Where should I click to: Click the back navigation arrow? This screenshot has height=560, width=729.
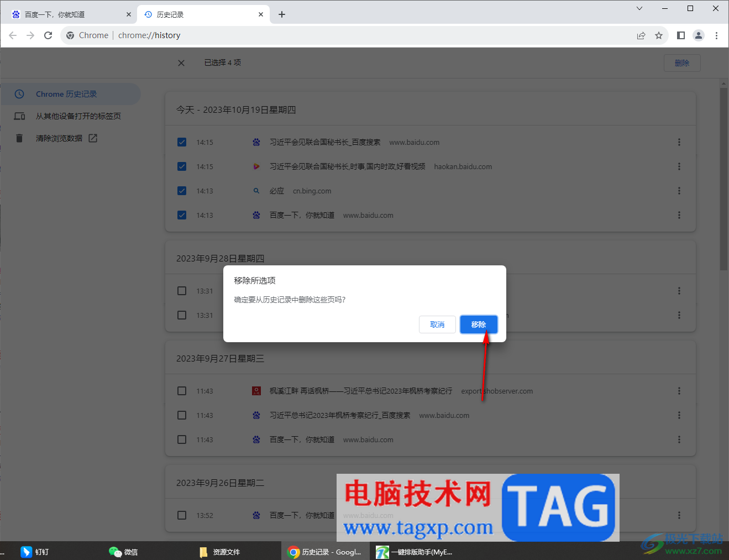[13, 35]
